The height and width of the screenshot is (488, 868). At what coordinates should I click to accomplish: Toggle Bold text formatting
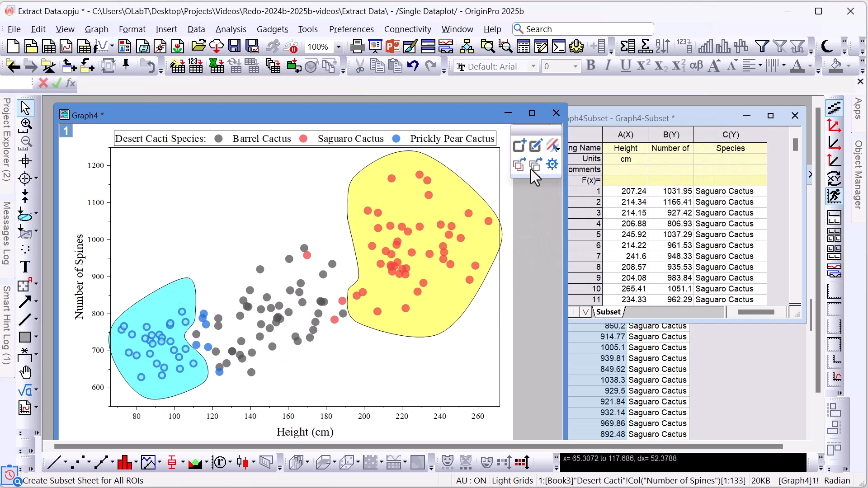[590, 66]
